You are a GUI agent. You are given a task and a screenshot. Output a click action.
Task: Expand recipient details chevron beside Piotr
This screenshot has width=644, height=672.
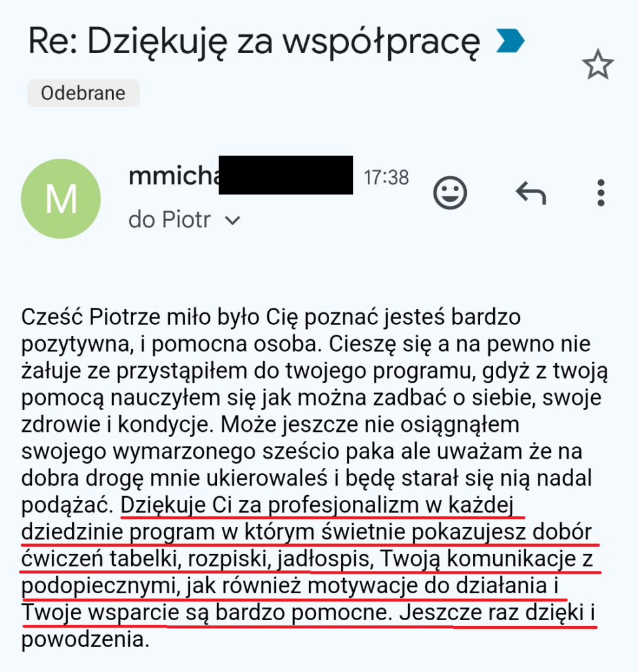(232, 221)
